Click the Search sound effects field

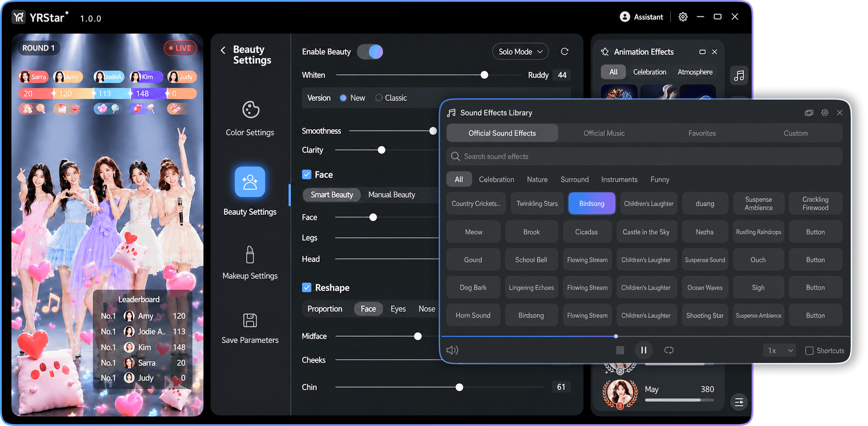click(x=644, y=156)
